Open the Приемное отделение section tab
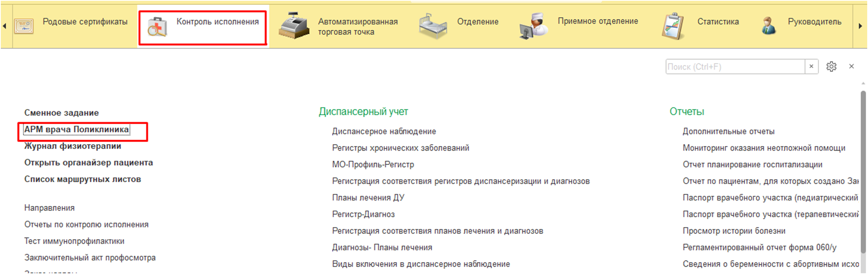This screenshot has width=868, height=274. click(597, 21)
